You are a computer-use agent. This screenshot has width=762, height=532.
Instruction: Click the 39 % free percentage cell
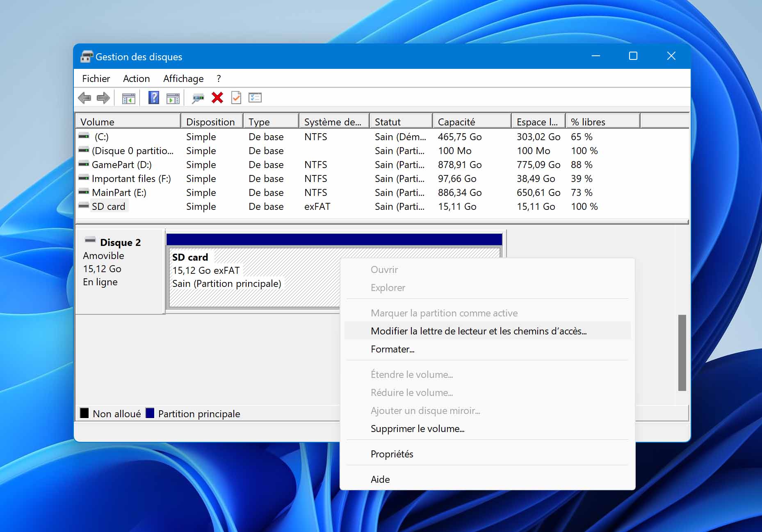582,178
